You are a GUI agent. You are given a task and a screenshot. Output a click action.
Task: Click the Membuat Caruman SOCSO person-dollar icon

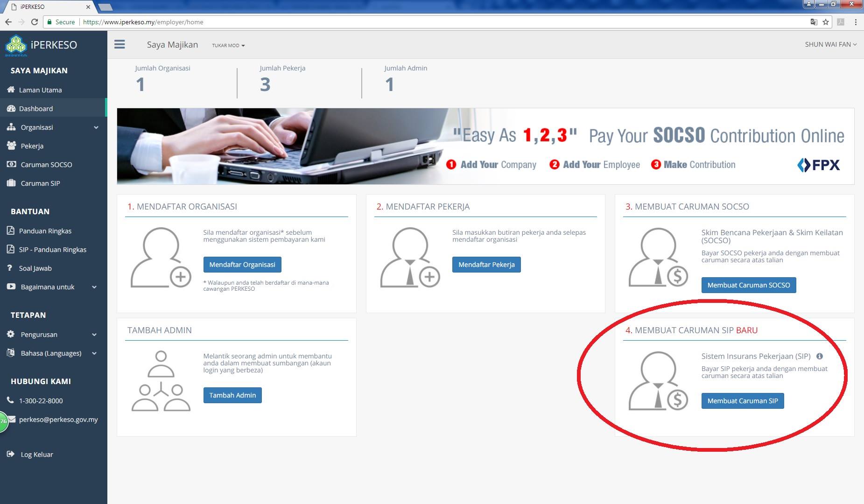[658, 257]
